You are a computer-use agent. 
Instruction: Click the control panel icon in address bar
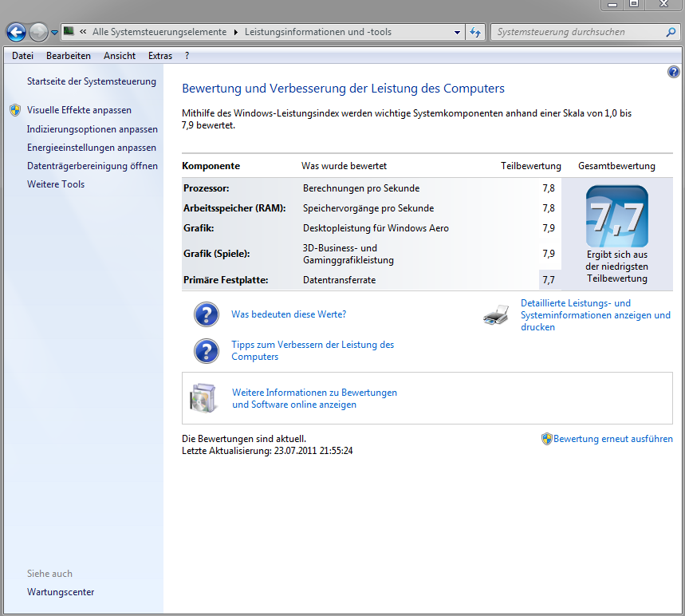pos(69,31)
